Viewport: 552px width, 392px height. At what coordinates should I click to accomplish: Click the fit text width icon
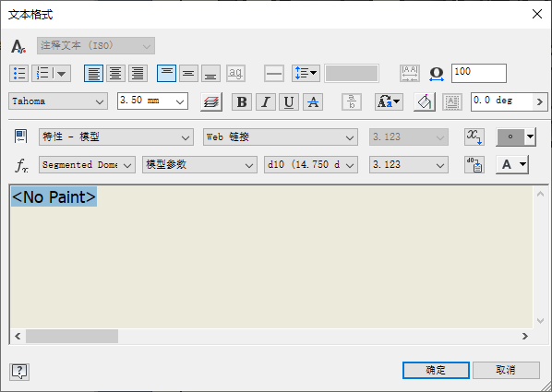click(x=410, y=73)
